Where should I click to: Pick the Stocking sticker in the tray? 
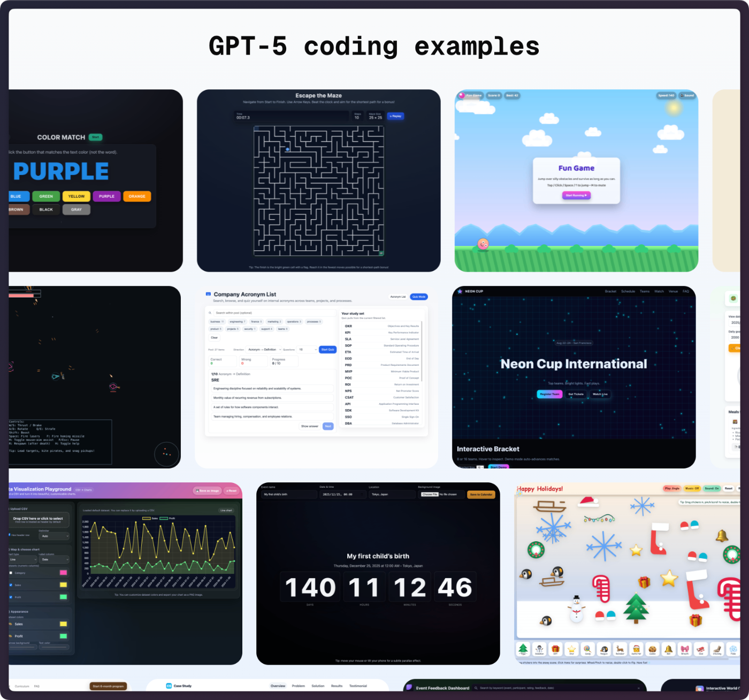(x=717, y=649)
